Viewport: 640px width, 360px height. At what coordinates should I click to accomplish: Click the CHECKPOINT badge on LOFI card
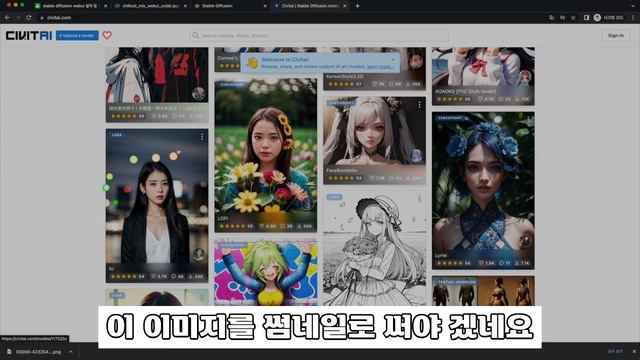[x=233, y=84]
